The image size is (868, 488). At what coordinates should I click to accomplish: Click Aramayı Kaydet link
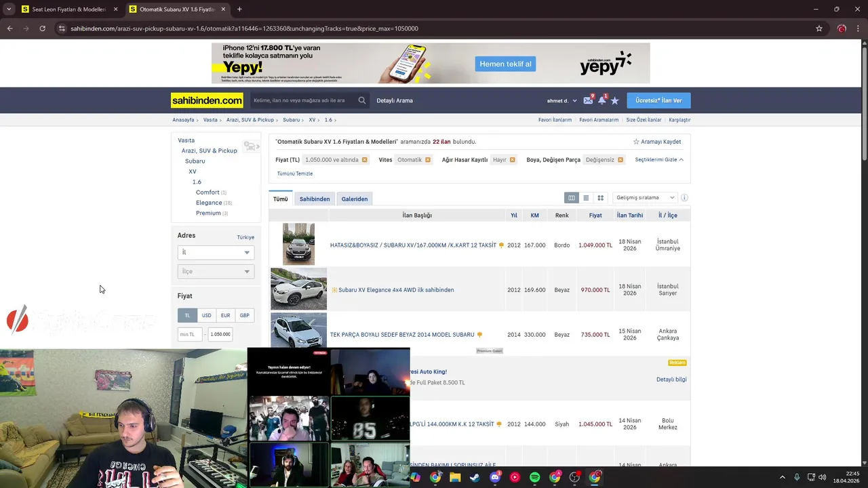tap(657, 142)
